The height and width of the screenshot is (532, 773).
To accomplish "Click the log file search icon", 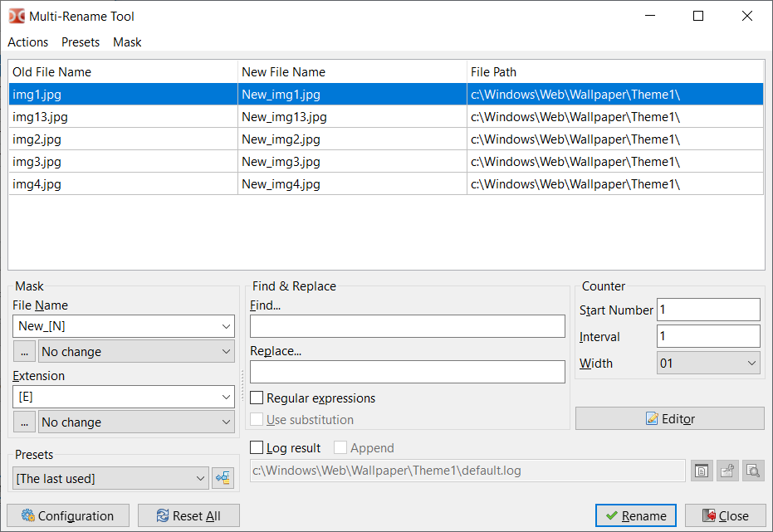I will (x=753, y=471).
